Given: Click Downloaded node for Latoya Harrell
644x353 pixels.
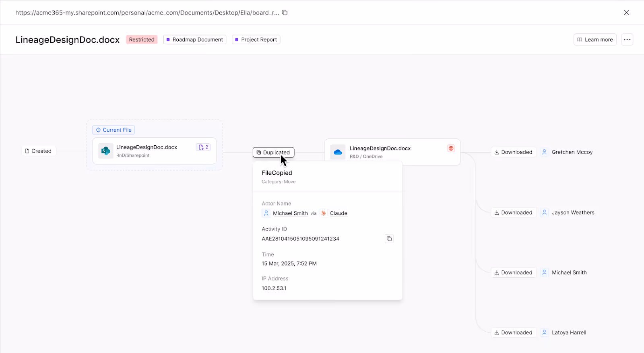Looking at the screenshot, I should [514, 332].
